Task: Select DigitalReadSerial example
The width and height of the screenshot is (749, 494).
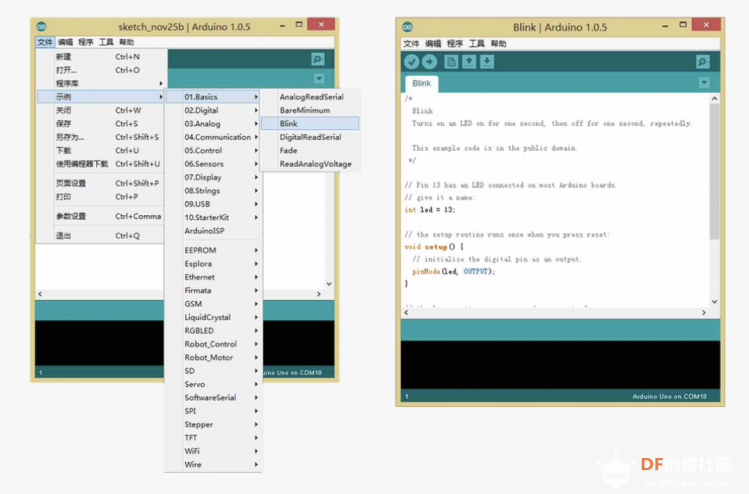Action: [310, 137]
